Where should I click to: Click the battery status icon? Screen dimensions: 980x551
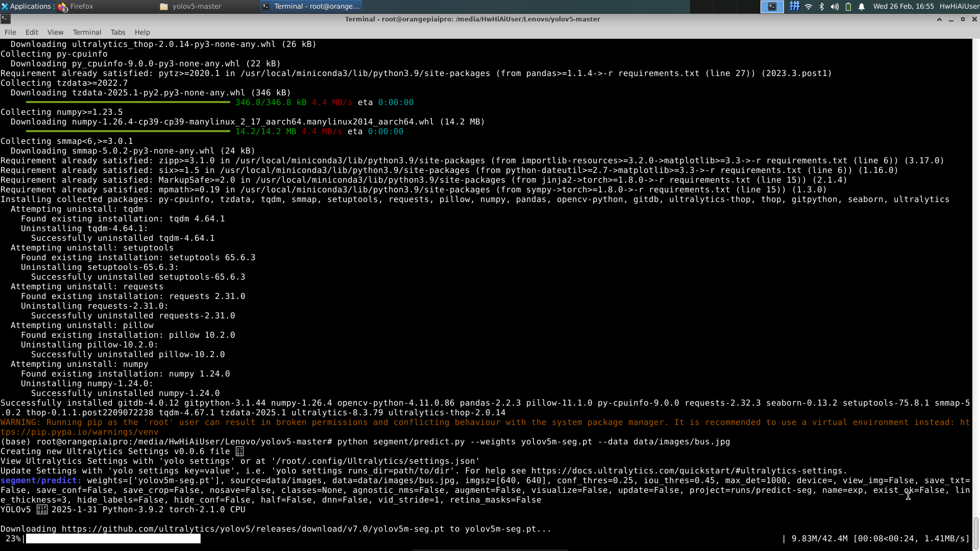pyautogui.click(x=848, y=7)
